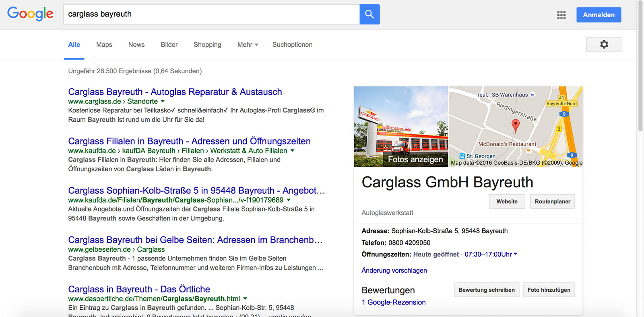Click the Carglass GmbH Bayreuth title
The width and height of the screenshot is (644, 317).
(447, 182)
